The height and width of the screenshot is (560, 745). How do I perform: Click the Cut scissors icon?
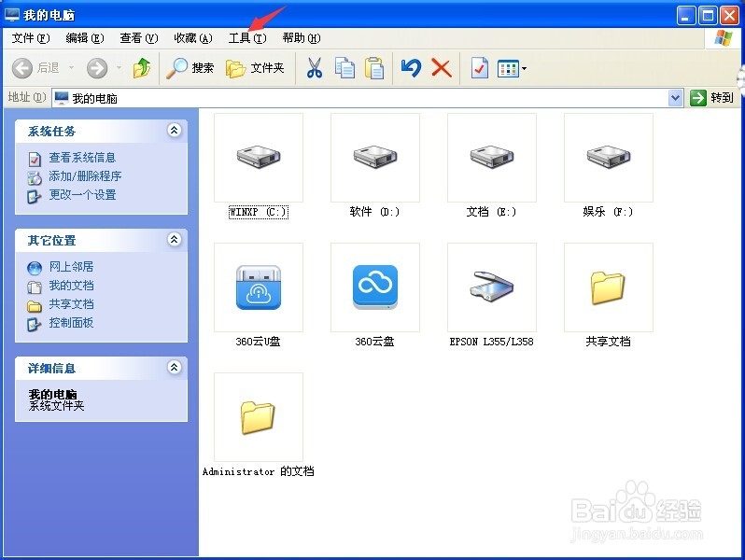point(314,68)
